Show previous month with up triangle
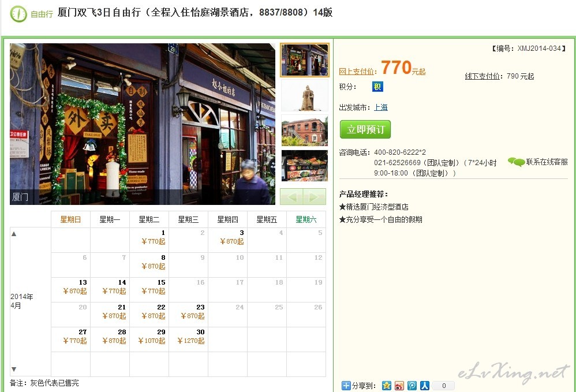576x392 pixels. tap(14, 234)
